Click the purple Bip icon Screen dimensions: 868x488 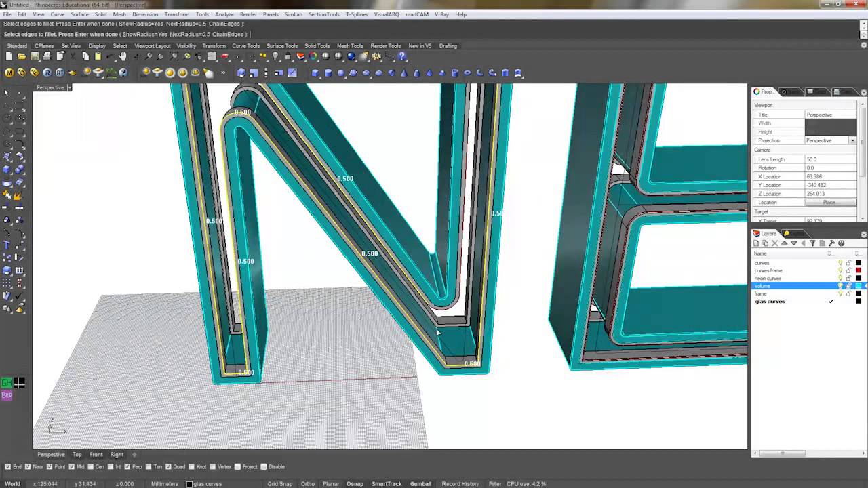point(7,395)
